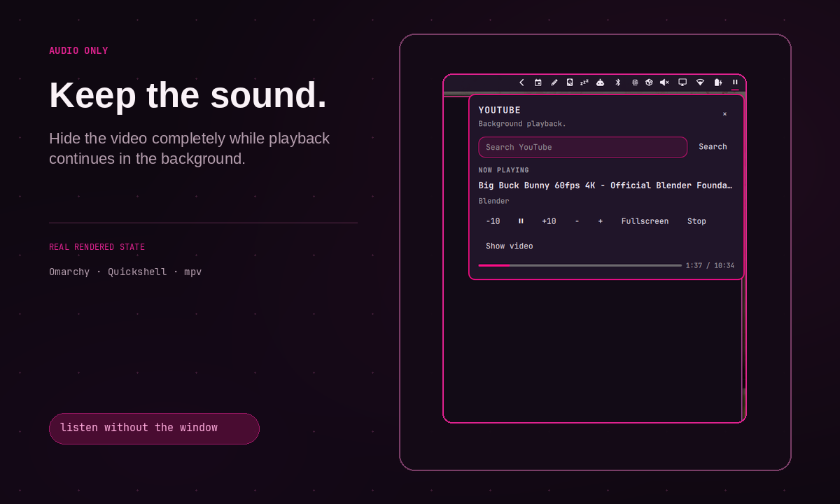840x504 pixels.
Task: Click the pencil edit icon in the bar
Action: pyautogui.click(x=554, y=83)
